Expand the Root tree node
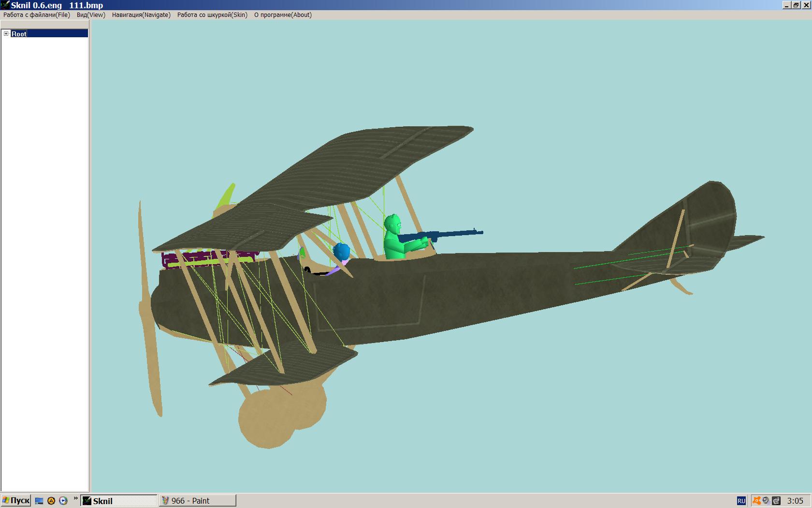Viewport: 812px width, 508px height. click(x=6, y=33)
